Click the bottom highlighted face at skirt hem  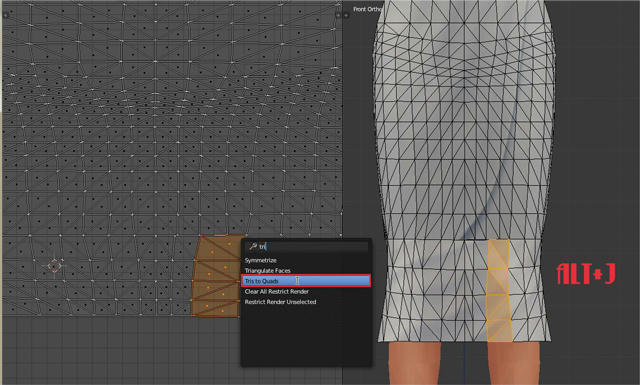pos(500,330)
